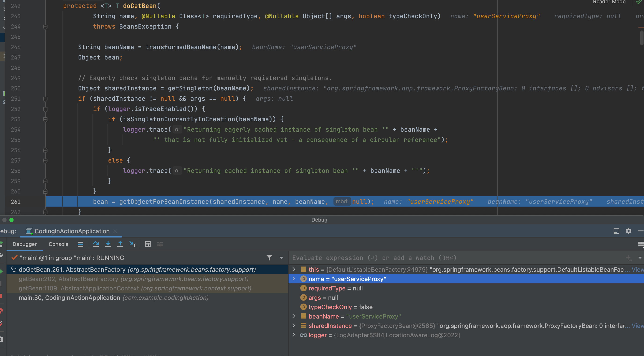This screenshot has height=356, width=644.
Task: Toggle the code fold marker at line 251
Action: coord(45,99)
